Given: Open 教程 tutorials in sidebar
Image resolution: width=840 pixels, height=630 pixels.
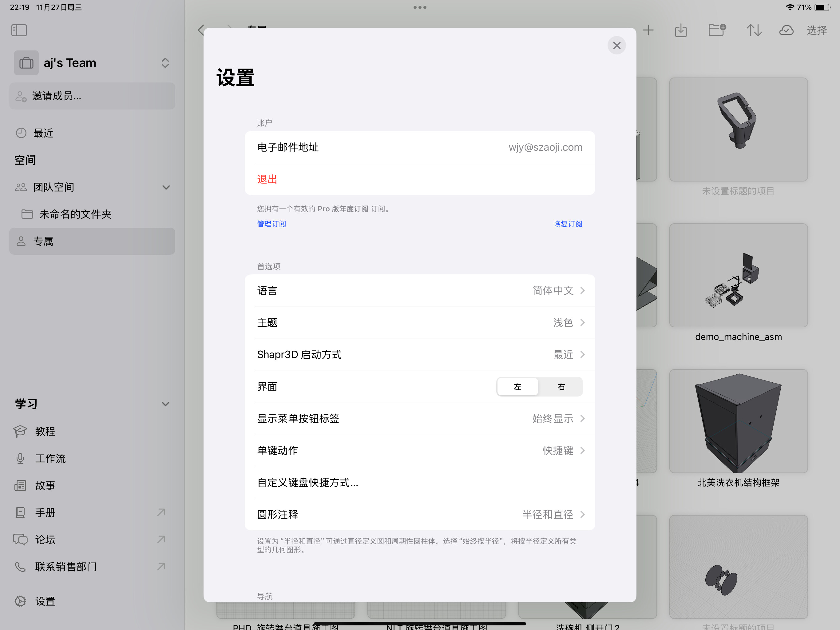Looking at the screenshot, I should tap(45, 431).
